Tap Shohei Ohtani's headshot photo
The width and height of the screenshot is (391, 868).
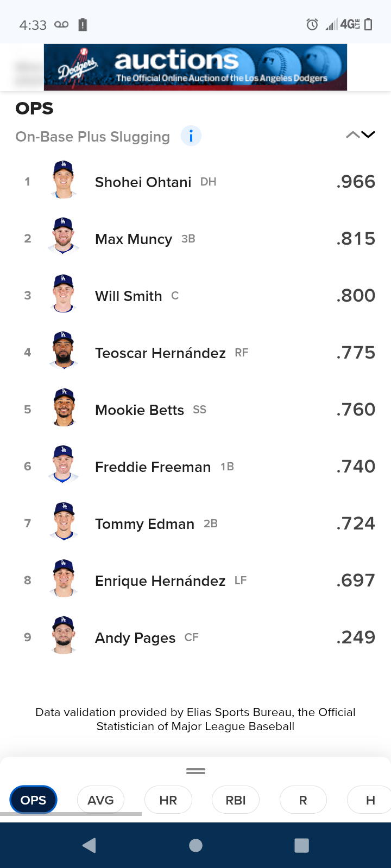pos(64,180)
